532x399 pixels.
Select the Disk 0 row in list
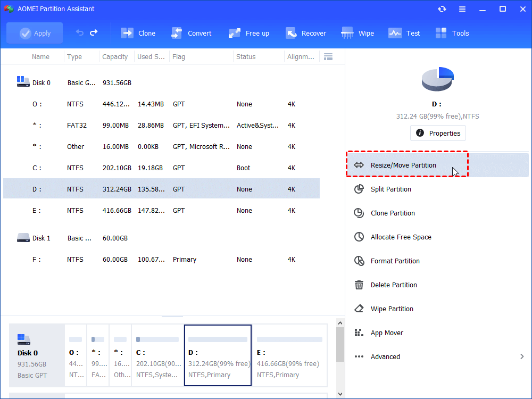tap(162, 83)
